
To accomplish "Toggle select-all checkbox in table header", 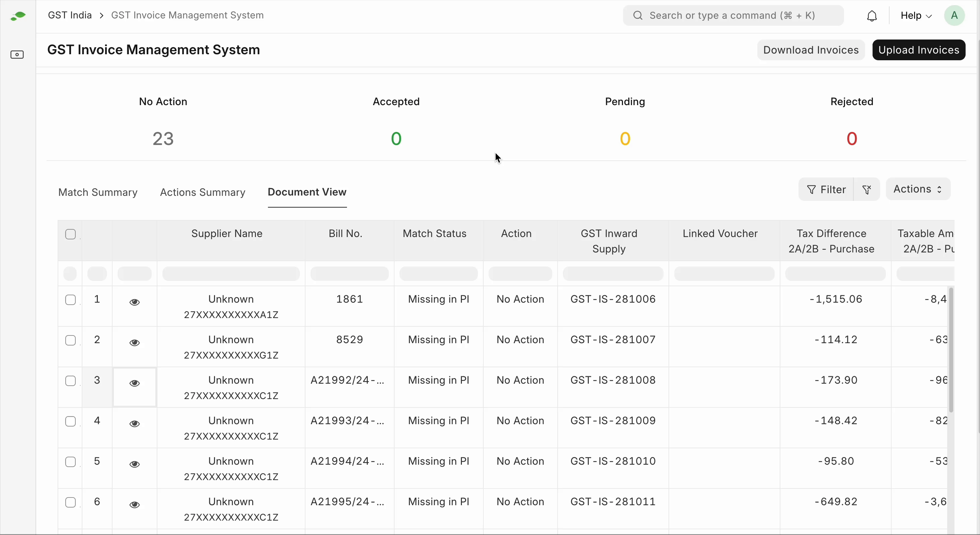I will (70, 234).
